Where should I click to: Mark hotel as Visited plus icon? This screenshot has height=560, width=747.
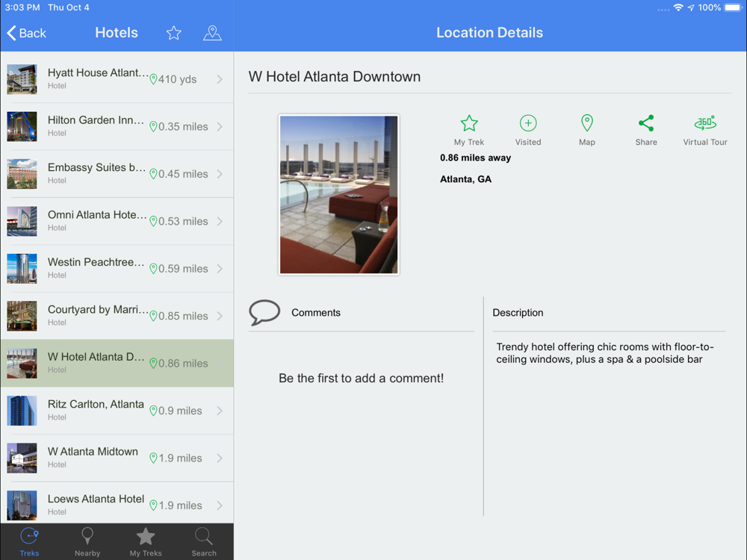coord(528,123)
